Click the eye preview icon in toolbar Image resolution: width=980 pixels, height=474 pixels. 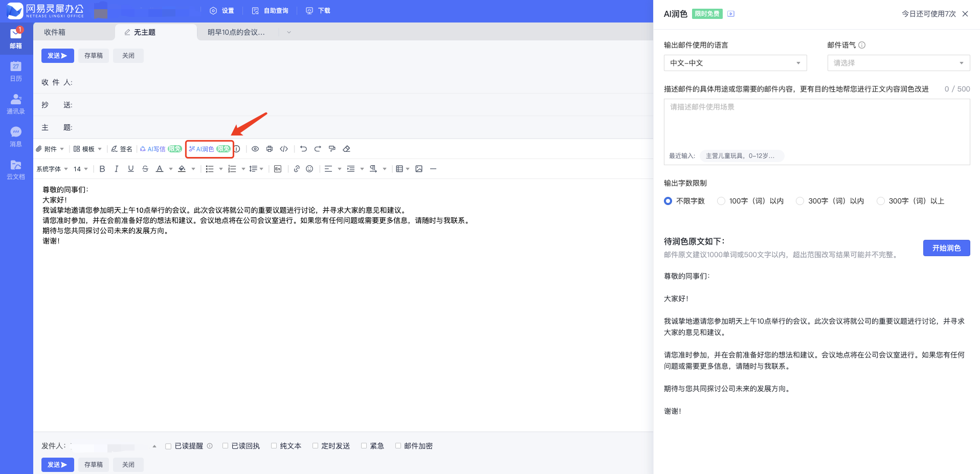tap(255, 149)
